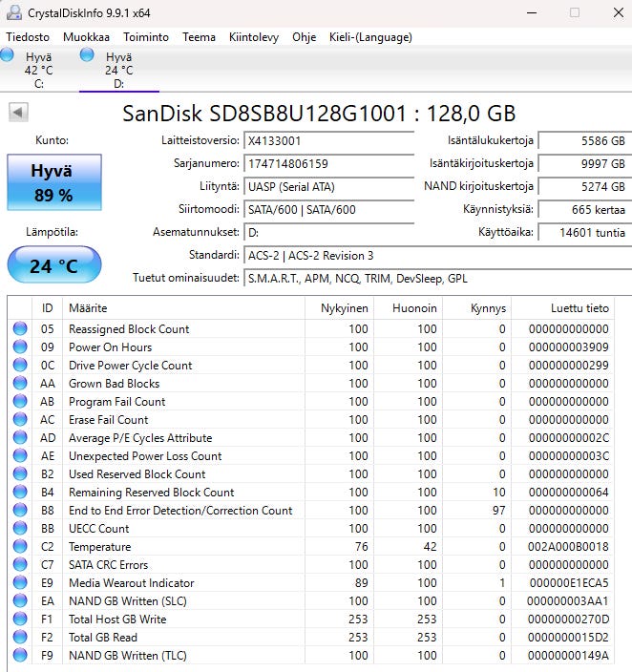
Task: Click status circle for Erase Fail Count
Action: pos(20,420)
